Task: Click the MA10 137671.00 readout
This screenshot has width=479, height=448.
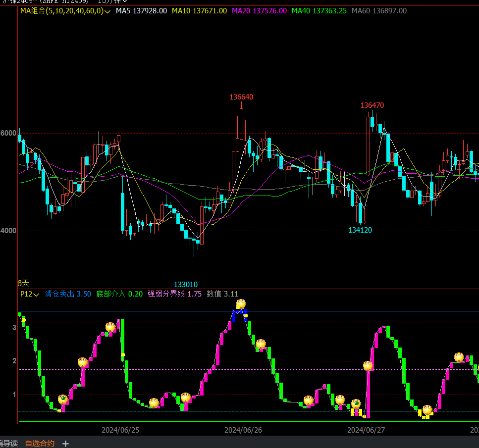Action: click(200, 11)
